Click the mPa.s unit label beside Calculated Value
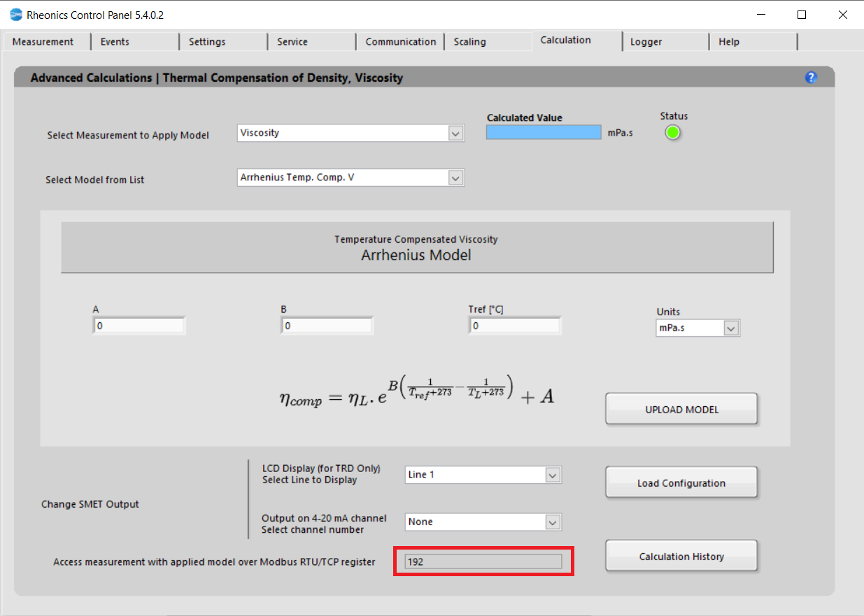The image size is (864, 616). (x=621, y=133)
